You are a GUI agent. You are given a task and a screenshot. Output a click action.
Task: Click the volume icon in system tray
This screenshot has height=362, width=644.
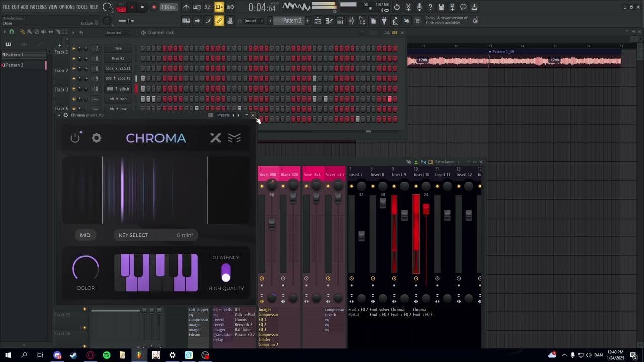[x=589, y=355]
